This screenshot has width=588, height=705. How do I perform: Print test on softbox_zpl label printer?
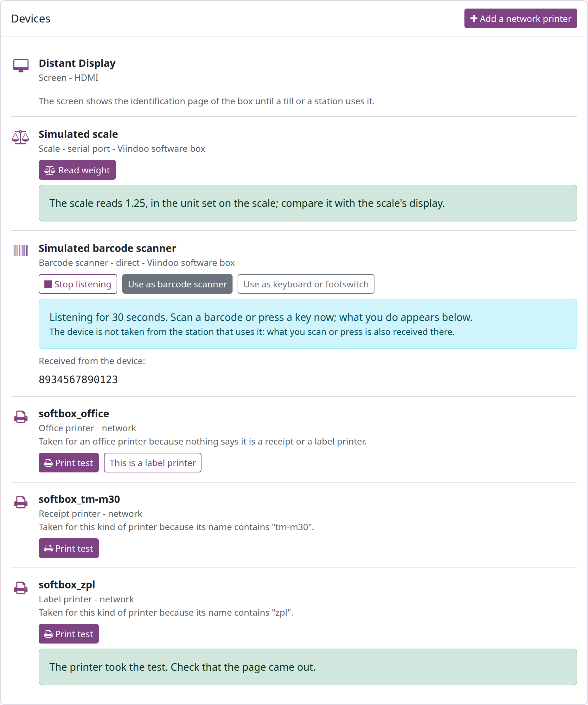tap(68, 634)
